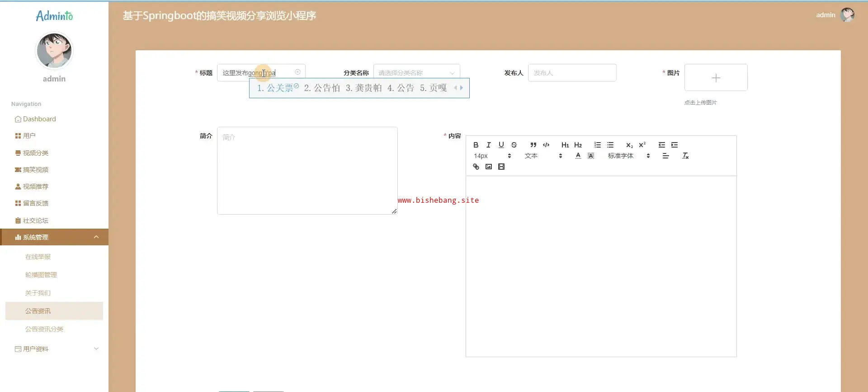Open the 文本 header style dropdown
This screenshot has width=868, height=392.
543,156
